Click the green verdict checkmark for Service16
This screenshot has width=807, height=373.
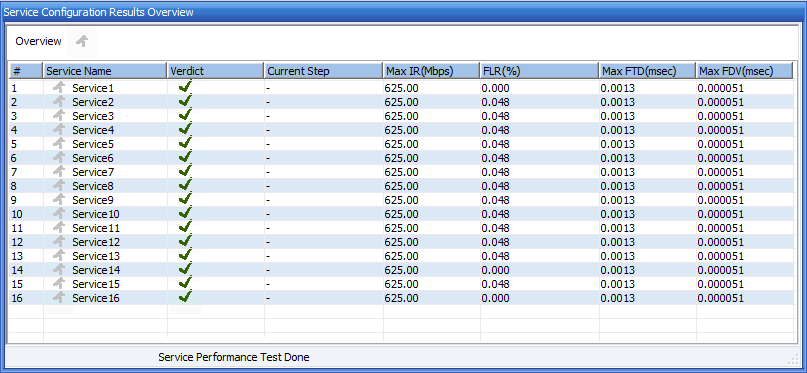(185, 296)
